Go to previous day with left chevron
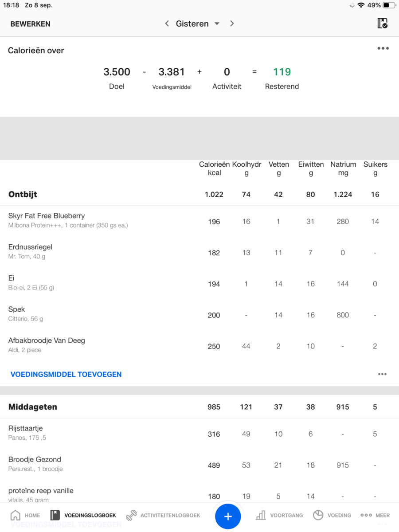 167,23
